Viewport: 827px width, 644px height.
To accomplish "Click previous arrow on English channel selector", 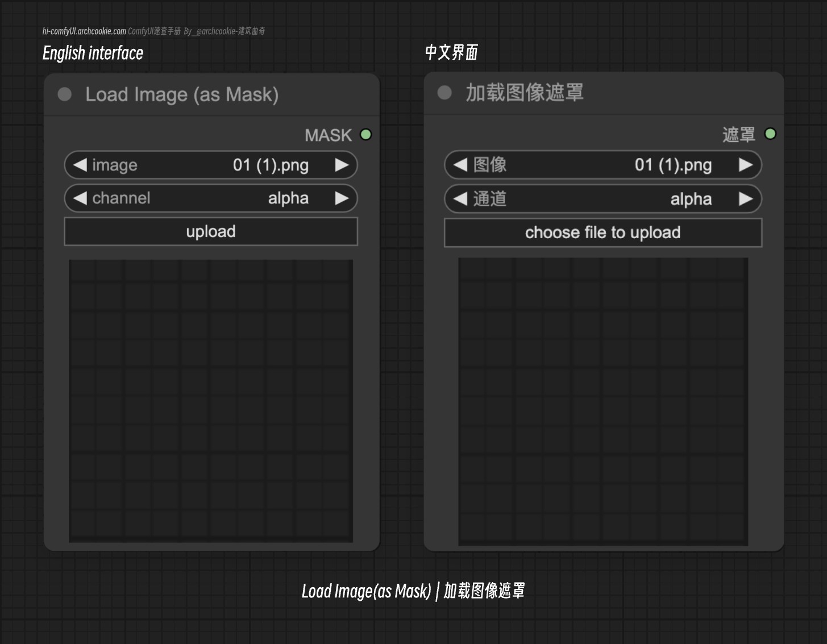I will [80, 198].
